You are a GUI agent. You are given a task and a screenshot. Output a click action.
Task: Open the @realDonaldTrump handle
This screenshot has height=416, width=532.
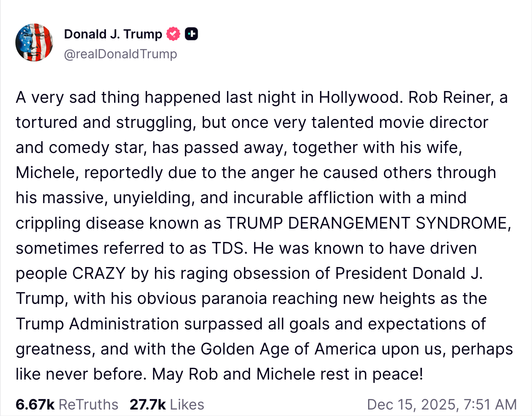coord(121,54)
